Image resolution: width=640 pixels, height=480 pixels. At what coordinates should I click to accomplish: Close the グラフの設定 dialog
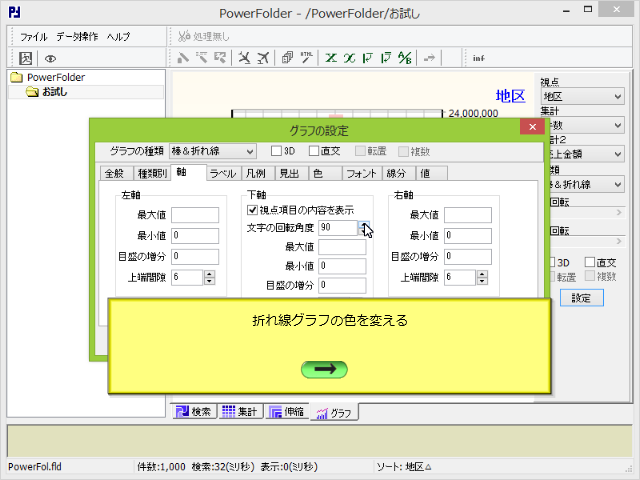pos(532,127)
